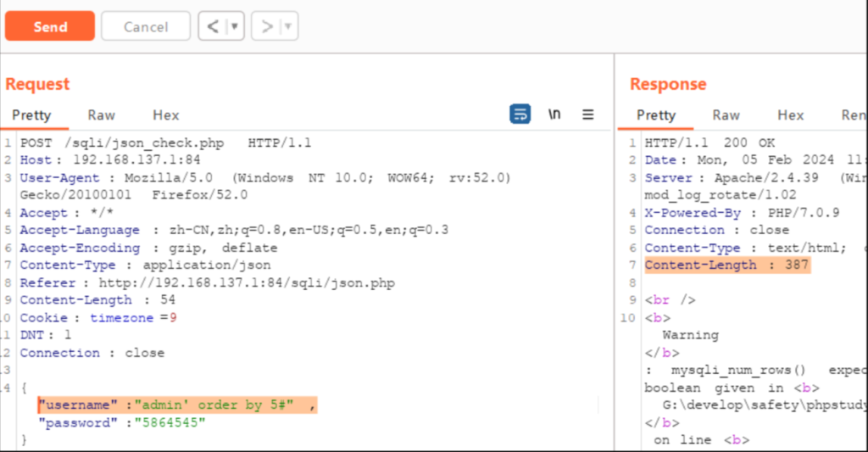The image size is (868, 452).
Task: Click the orange Send button
Action: [50, 26]
